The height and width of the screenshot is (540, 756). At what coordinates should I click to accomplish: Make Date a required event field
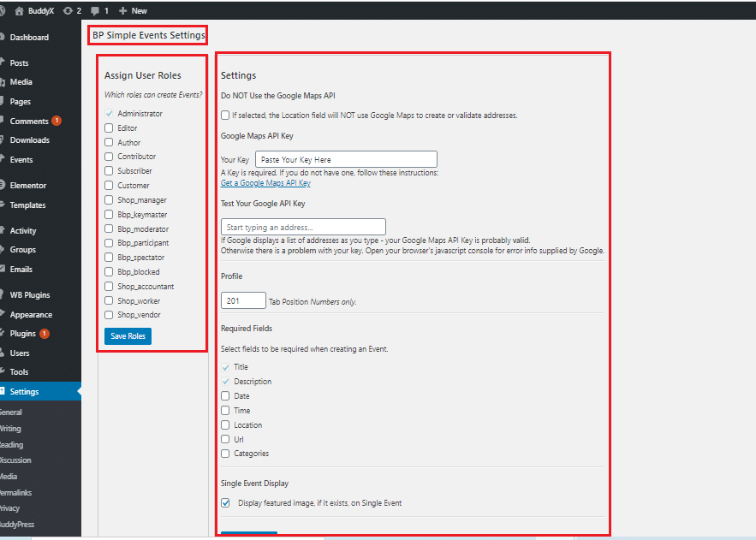coord(224,395)
